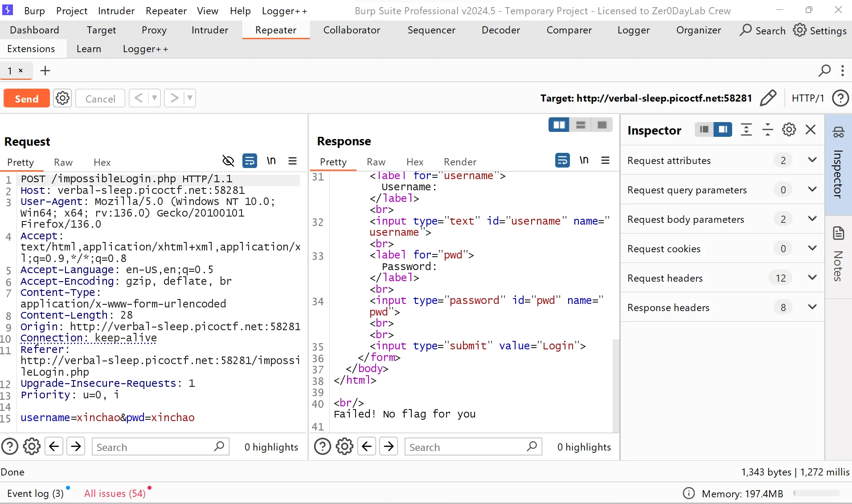Toggle line wrap in the Response pane
The image size is (852, 504).
pyautogui.click(x=562, y=160)
